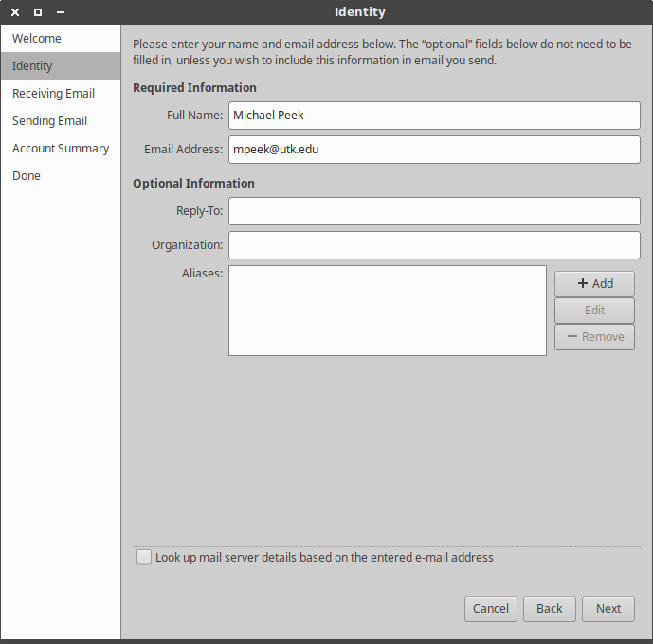Viewport: 653px width, 644px height.
Task: Click inside the Aliases list box
Action: pyautogui.click(x=387, y=311)
